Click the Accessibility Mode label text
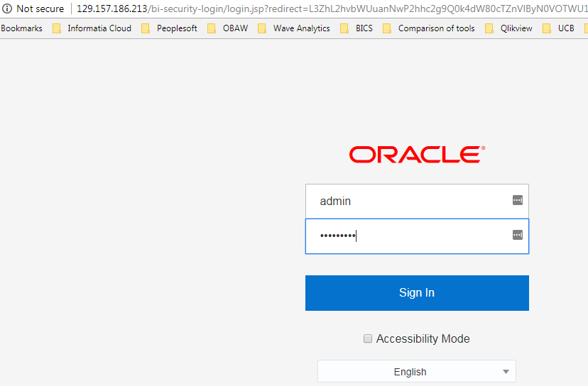Image resolution: width=588 pixels, height=386 pixels. point(423,339)
